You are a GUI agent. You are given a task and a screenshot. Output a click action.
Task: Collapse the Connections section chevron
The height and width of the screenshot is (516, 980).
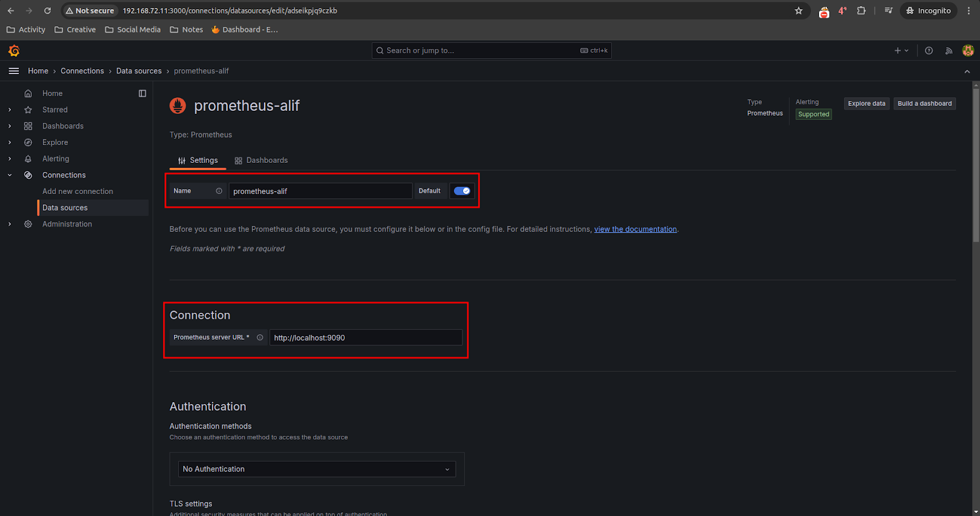click(x=10, y=175)
